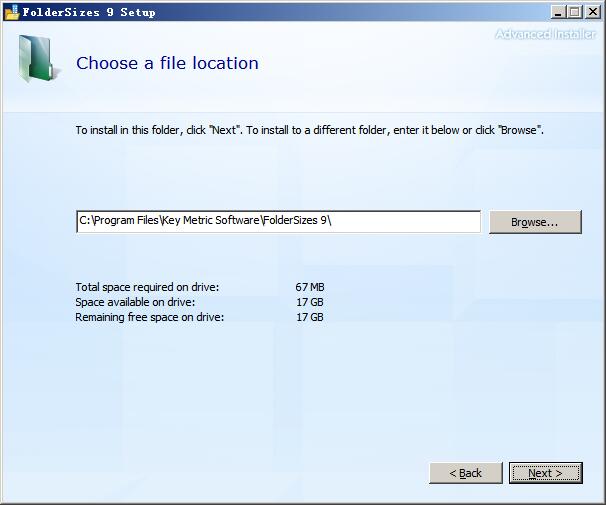Click the 'Total space required on drive:' label
Image resolution: width=606 pixels, height=505 pixels.
[147, 287]
